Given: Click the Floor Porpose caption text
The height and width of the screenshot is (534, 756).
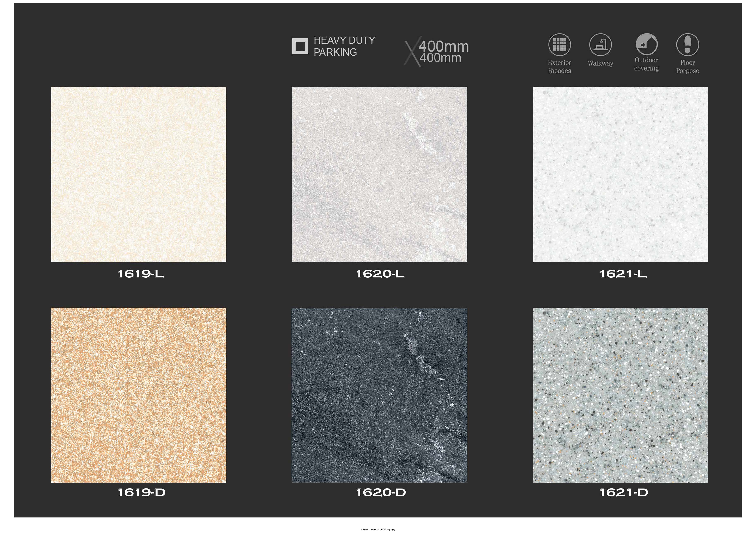Looking at the screenshot, I should click(x=688, y=66).
